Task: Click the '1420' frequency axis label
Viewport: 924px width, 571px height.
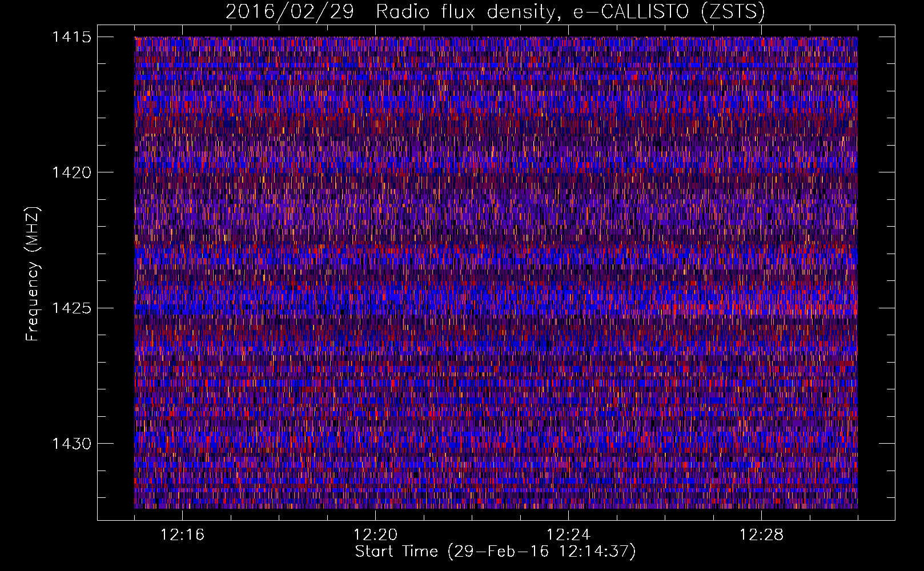Action: pos(71,172)
